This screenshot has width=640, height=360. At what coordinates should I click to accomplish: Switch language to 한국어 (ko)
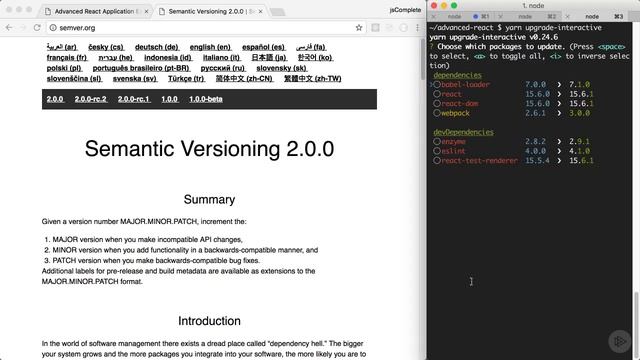tap(316, 58)
